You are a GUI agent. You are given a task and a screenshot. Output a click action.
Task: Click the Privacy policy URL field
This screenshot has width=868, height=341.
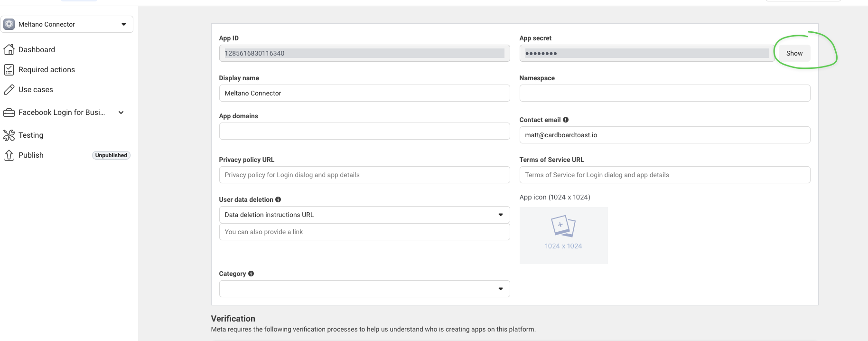coord(364,175)
